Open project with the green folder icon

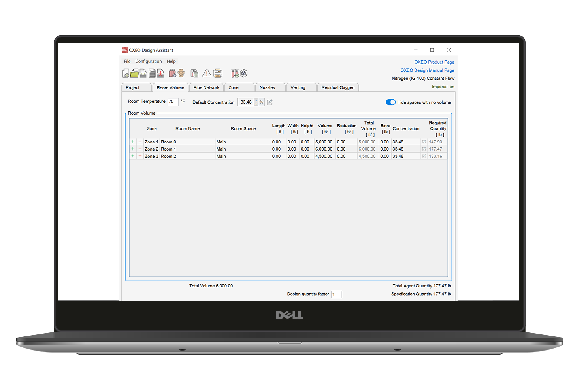[134, 74]
